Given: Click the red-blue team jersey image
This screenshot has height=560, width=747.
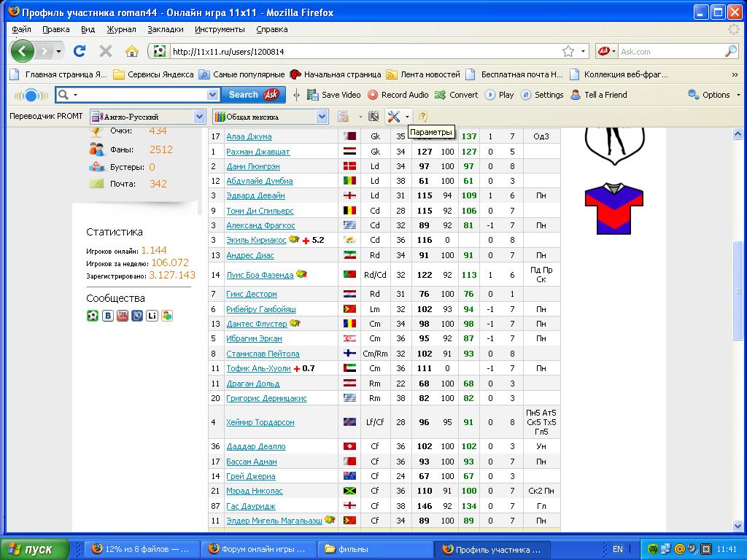Looking at the screenshot, I should click(x=614, y=209).
